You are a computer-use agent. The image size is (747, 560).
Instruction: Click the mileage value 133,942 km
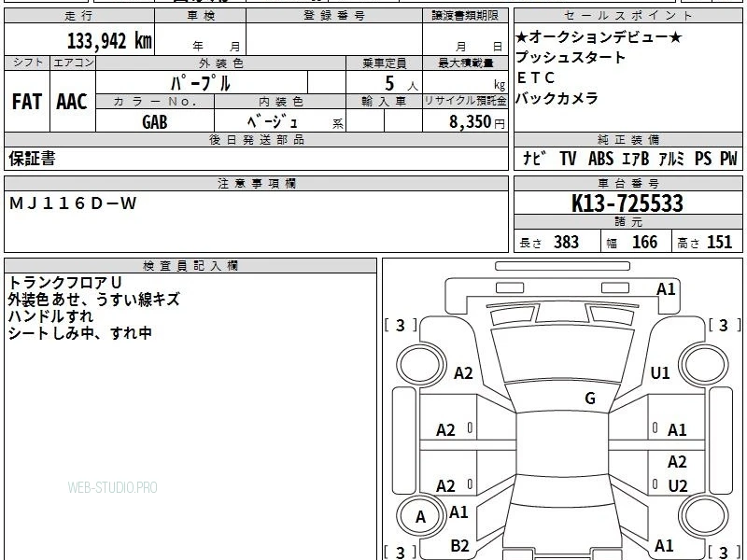point(109,41)
